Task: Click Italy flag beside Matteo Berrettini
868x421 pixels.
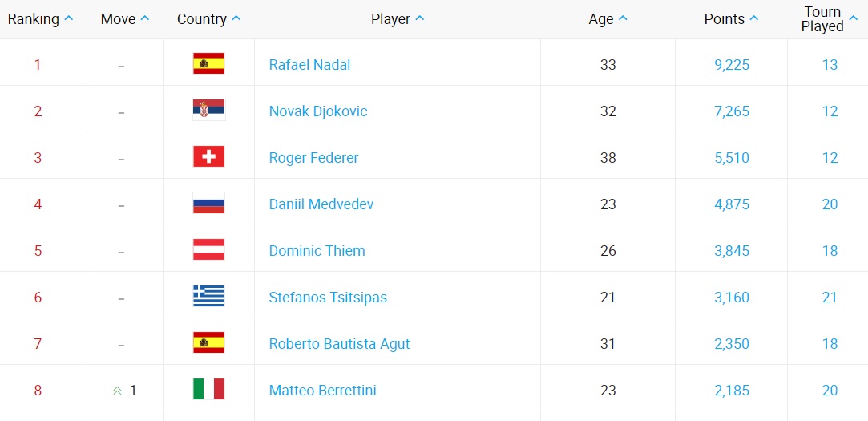Action: [208, 390]
